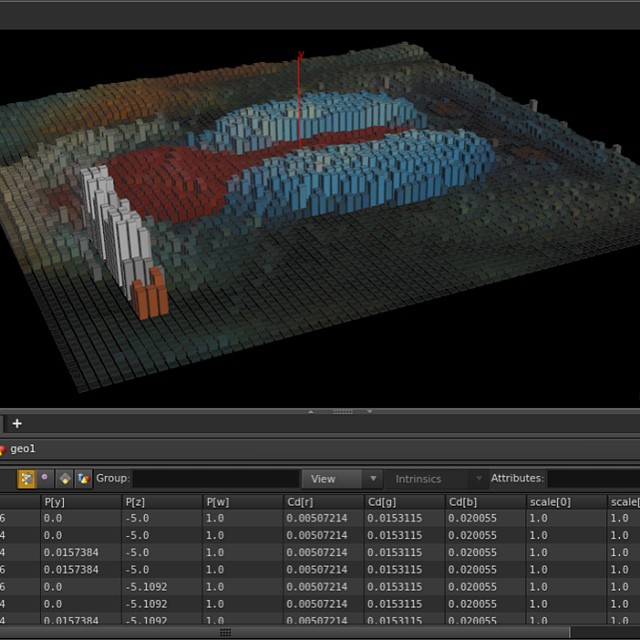
Task: Focus the Attributes filter field
Action: (593, 479)
